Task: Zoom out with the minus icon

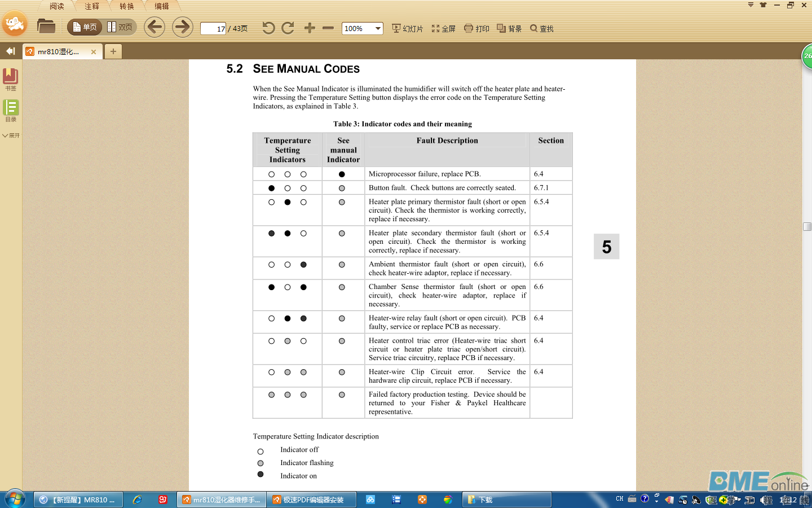Action: 328,28
